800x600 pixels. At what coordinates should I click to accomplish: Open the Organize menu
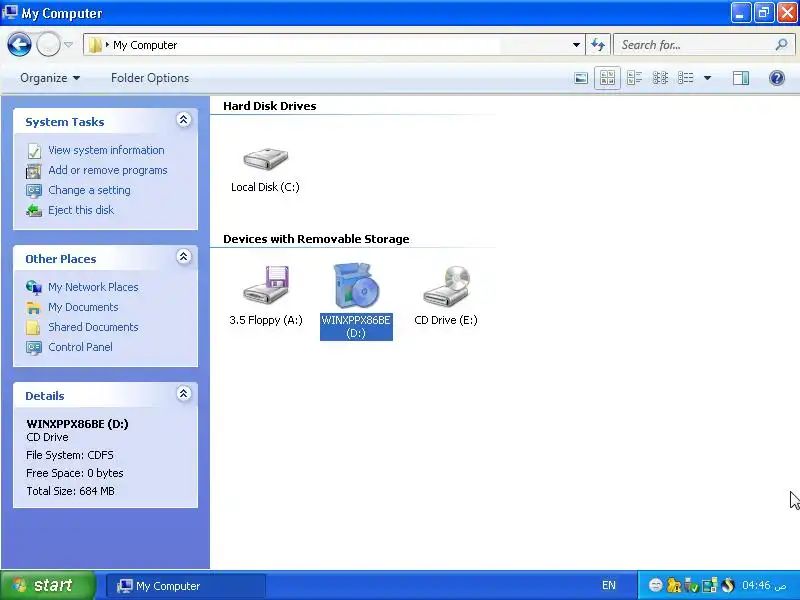click(x=50, y=78)
